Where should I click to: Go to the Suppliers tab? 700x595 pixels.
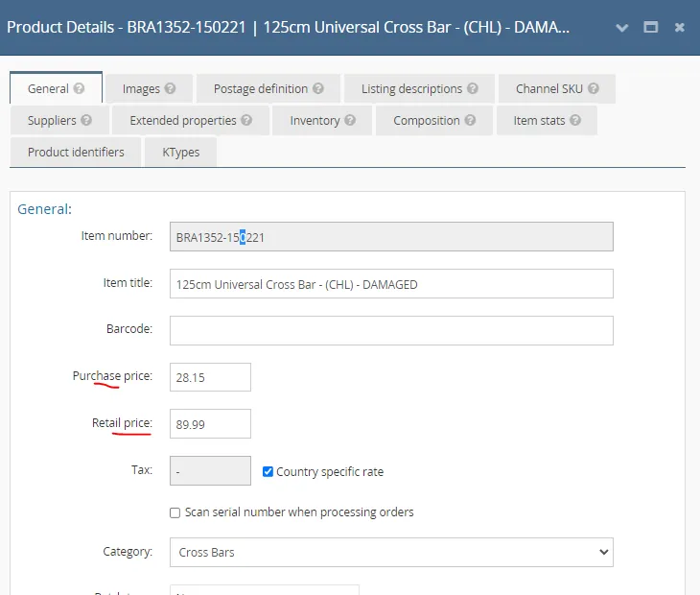click(x=59, y=120)
